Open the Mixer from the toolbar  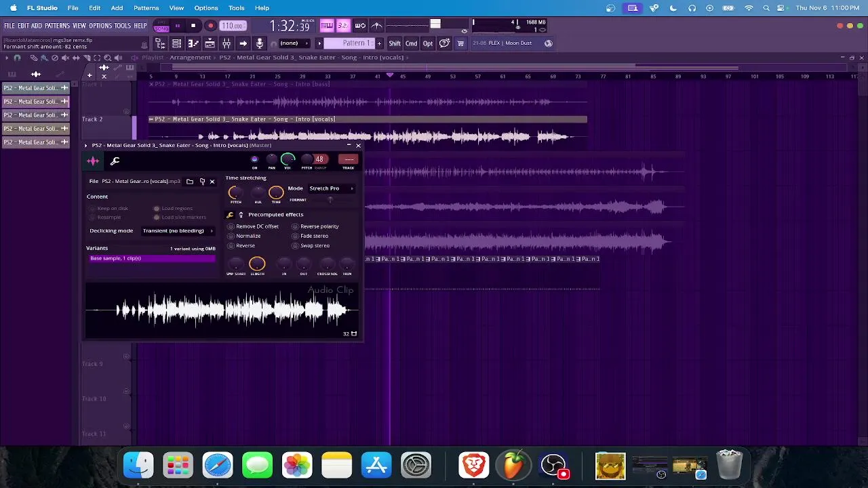coord(226,43)
